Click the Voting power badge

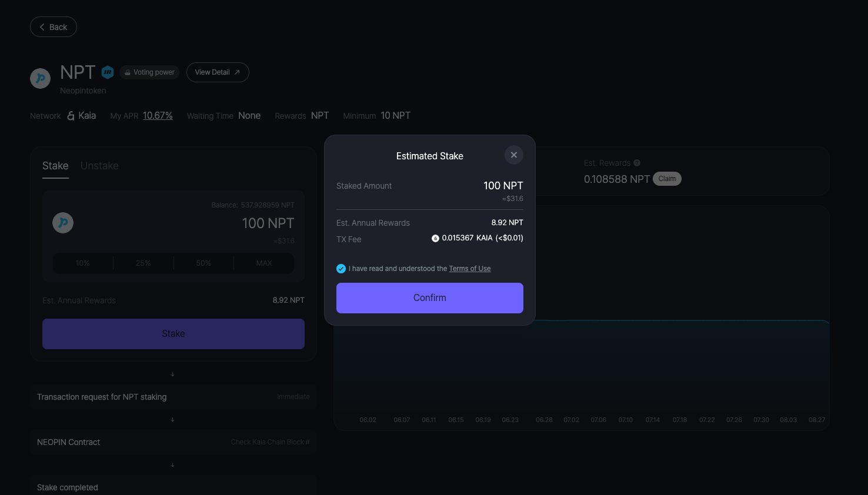pyautogui.click(x=149, y=72)
